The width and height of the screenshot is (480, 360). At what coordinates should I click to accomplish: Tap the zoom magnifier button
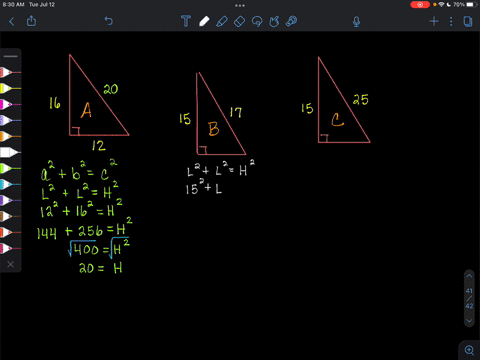click(x=469, y=350)
